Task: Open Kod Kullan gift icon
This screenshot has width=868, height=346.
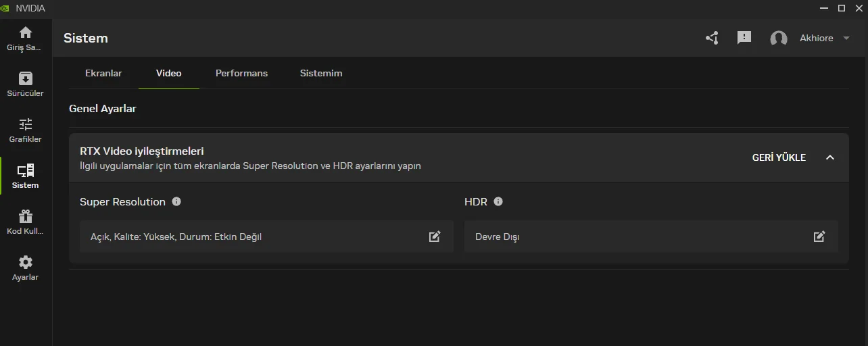Action: 26,216
